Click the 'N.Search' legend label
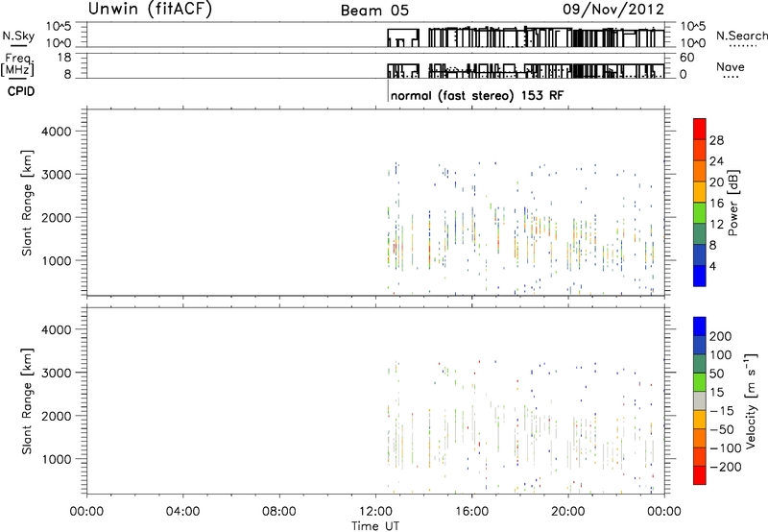The width and height of the screenshot is (768, 532). (x=741, y=36)
